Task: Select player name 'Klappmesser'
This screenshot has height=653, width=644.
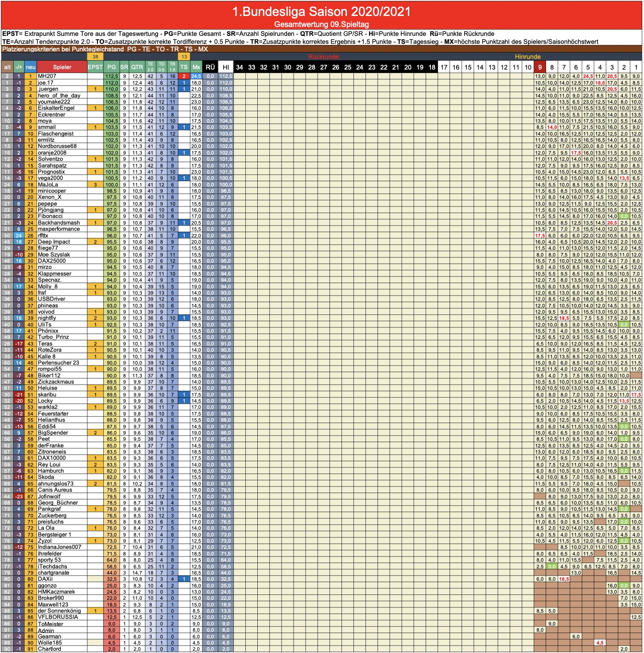Action: (x=54, y=274)
